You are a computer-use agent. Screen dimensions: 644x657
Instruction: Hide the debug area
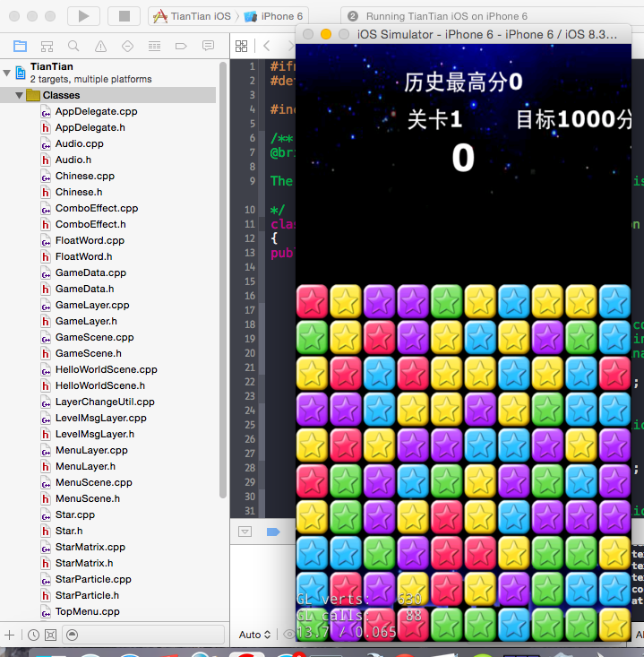click(x=245, y=532)
